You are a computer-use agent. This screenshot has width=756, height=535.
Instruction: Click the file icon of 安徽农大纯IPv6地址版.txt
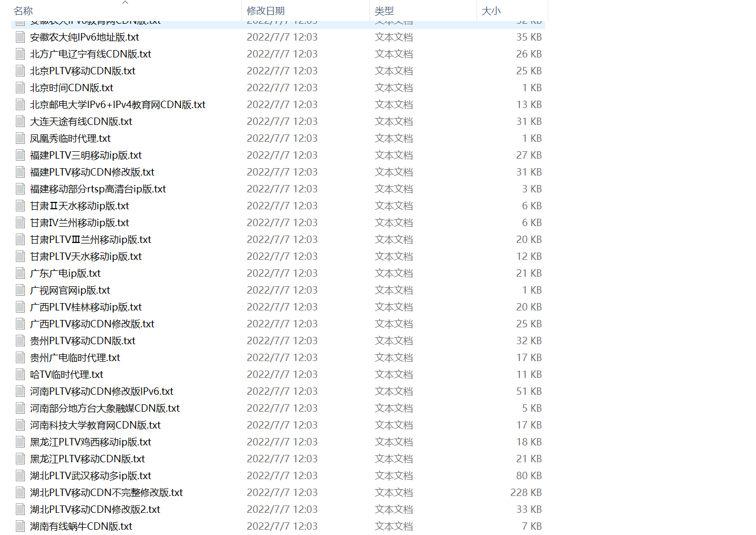pos(21,37)
